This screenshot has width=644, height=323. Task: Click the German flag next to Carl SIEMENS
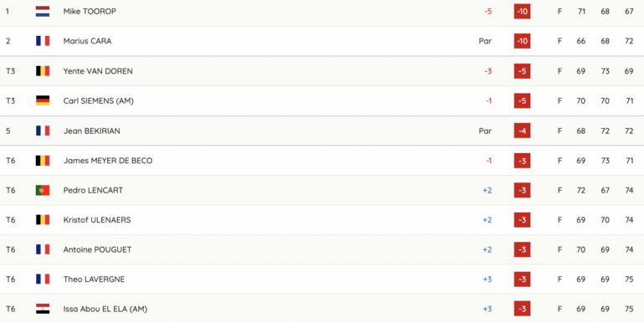click(x=43, y=100)
